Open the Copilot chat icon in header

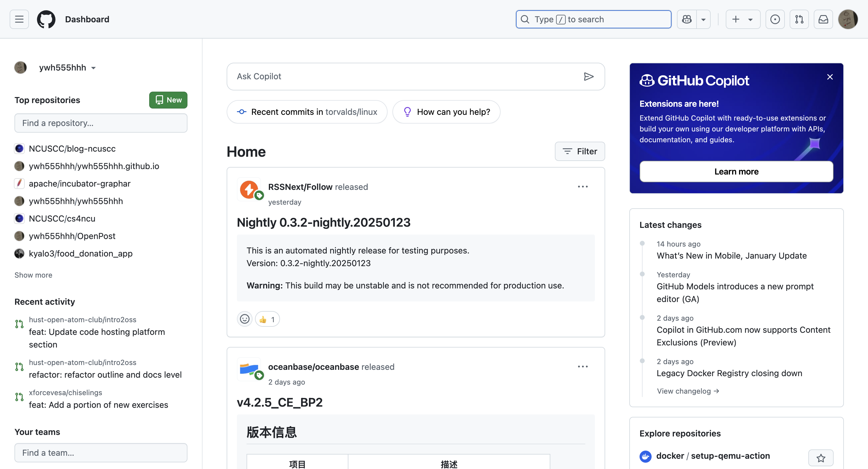[x=687, y=19]
